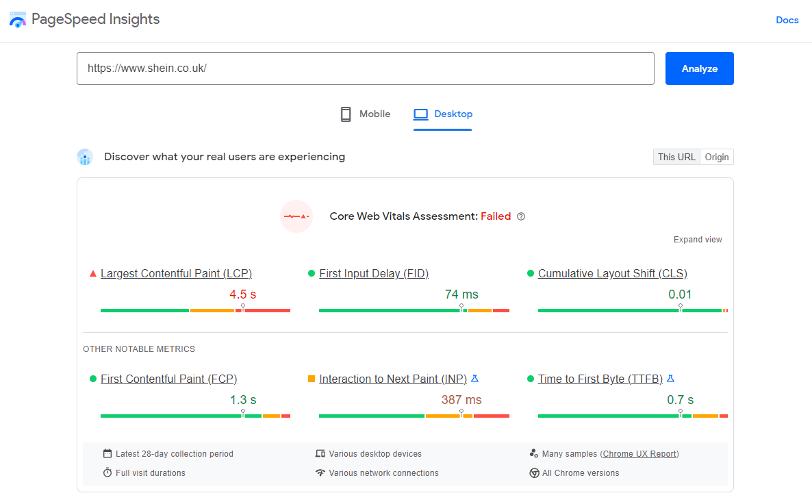Click the PageSpeed Insights logo icon
Image resolution: width=812 pixels, height=504 pixels.
[x=18, y=19]
